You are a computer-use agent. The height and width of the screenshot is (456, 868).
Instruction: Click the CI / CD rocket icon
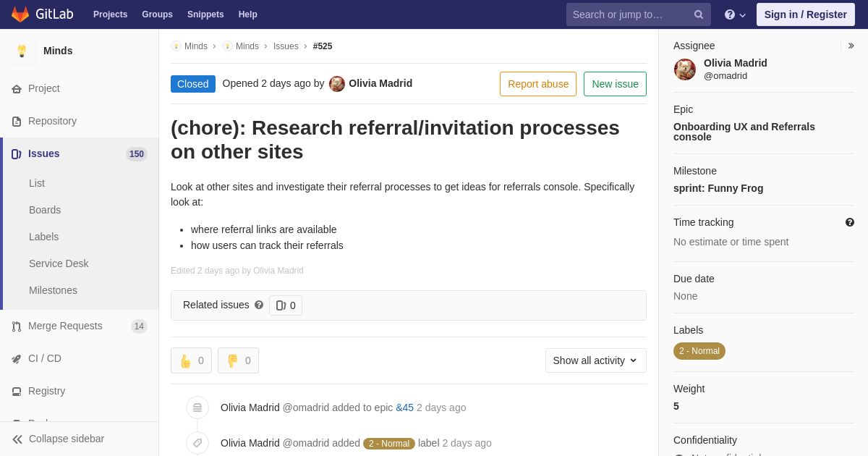click(x=17, y=359)
